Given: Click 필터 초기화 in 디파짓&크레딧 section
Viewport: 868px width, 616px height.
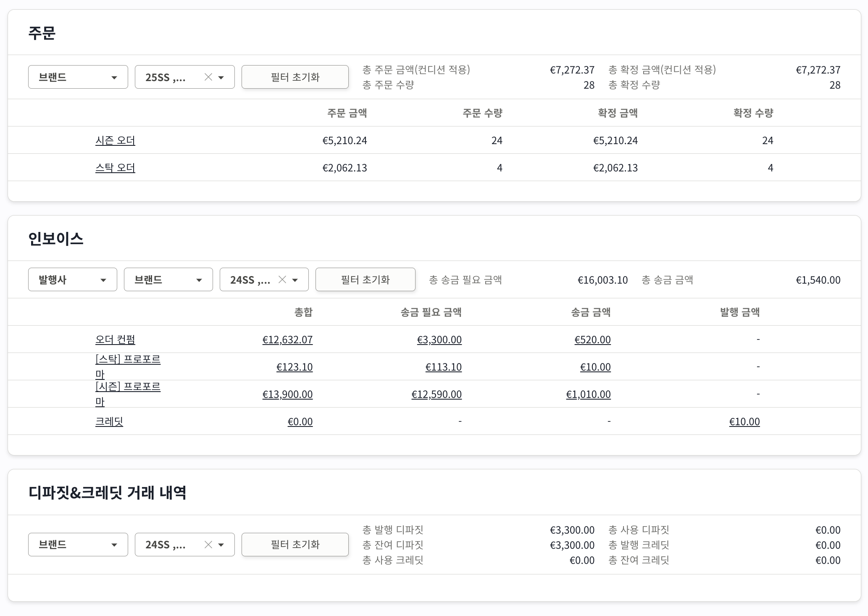Looking at the screenshot, I should [295, 545].
